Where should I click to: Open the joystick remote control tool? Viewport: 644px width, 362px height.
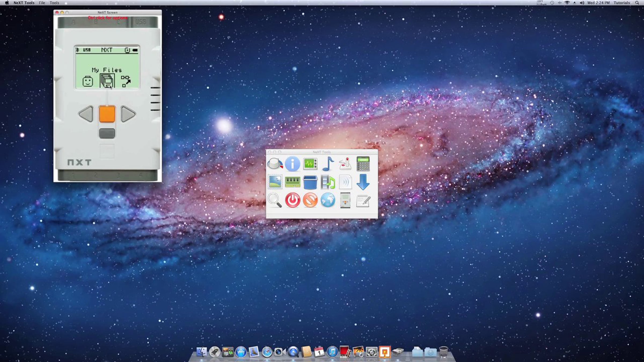tap(345, 164)
